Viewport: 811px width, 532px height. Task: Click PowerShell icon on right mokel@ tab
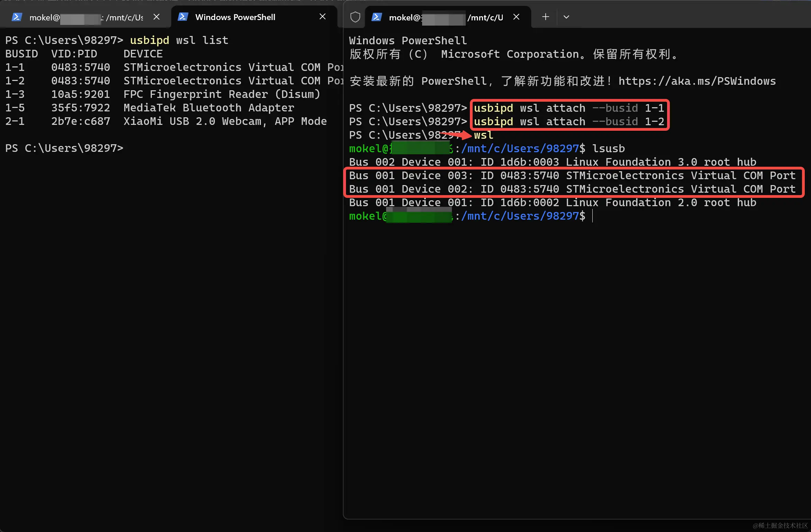tap(376, 17)
